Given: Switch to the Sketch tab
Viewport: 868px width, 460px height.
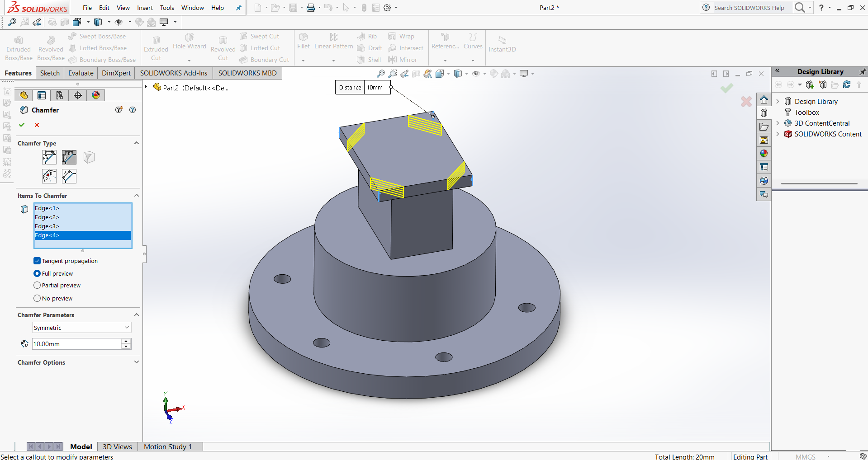Looking at the screenshot, I should click(x=50, y=73).
